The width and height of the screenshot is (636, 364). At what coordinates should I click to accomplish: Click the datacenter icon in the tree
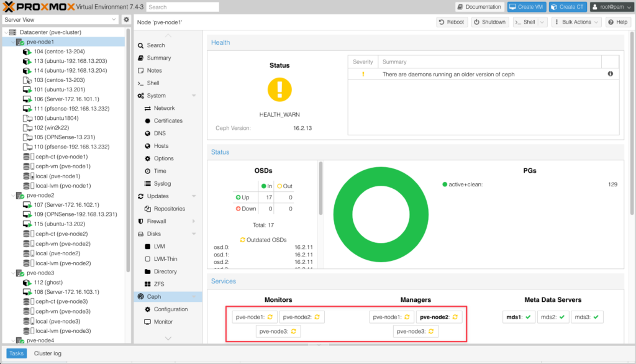click(12, 32)
